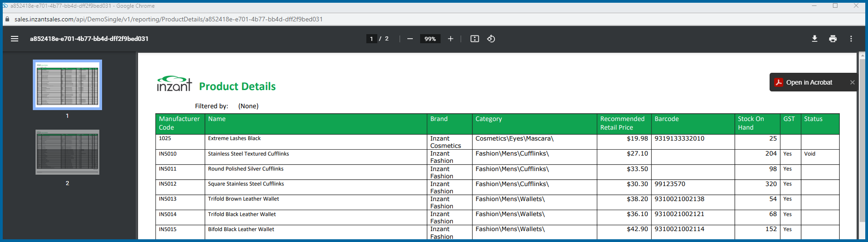Click the Acrobat logo icon
The height and width of the screenshot is (242, 868).
click(x=779, y=82)
